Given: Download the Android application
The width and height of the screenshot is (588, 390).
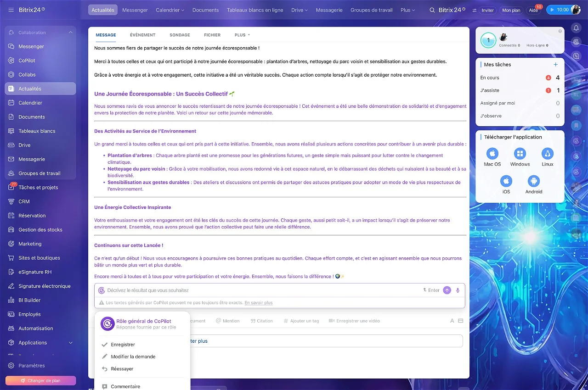Looking at the screenshot, I should click(x=534, y=184).
